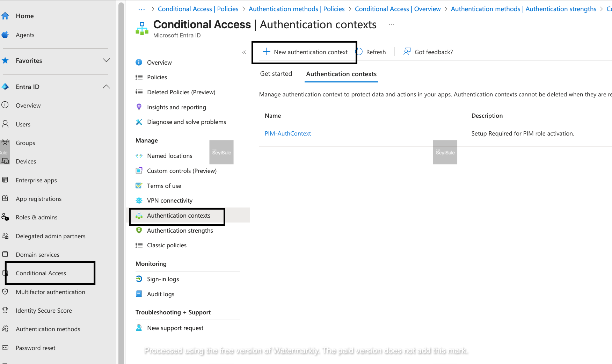Click the Multifactor authentication shield icon
Screen dimensions: 612x364
pos(5,292)
